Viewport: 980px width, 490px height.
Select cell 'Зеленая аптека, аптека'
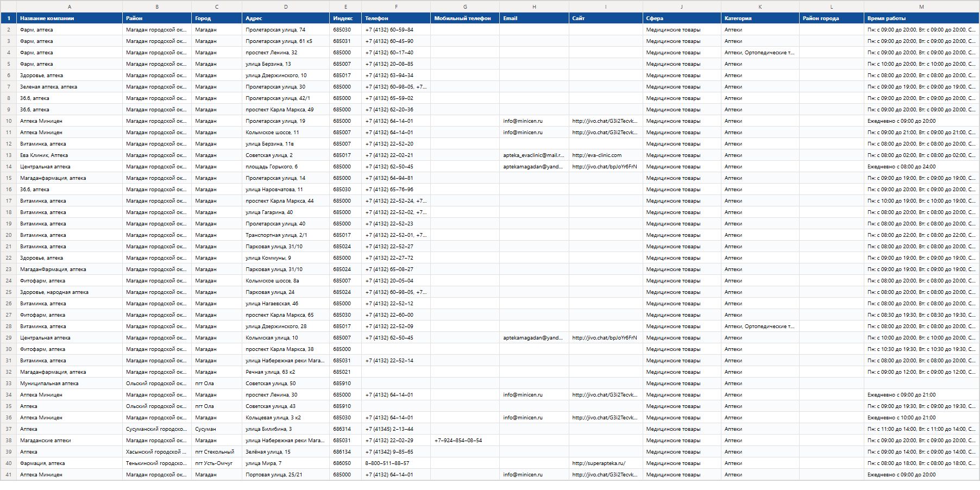70,87
